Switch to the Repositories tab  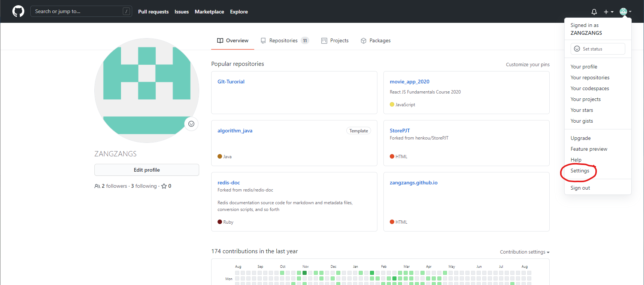(x=285, y=40)
